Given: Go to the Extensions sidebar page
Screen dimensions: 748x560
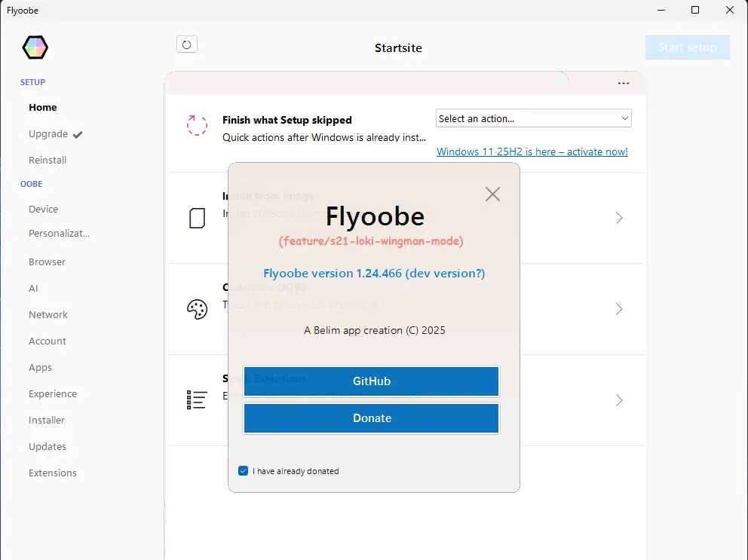Looking at the screenshot, I should click(53, 473).
